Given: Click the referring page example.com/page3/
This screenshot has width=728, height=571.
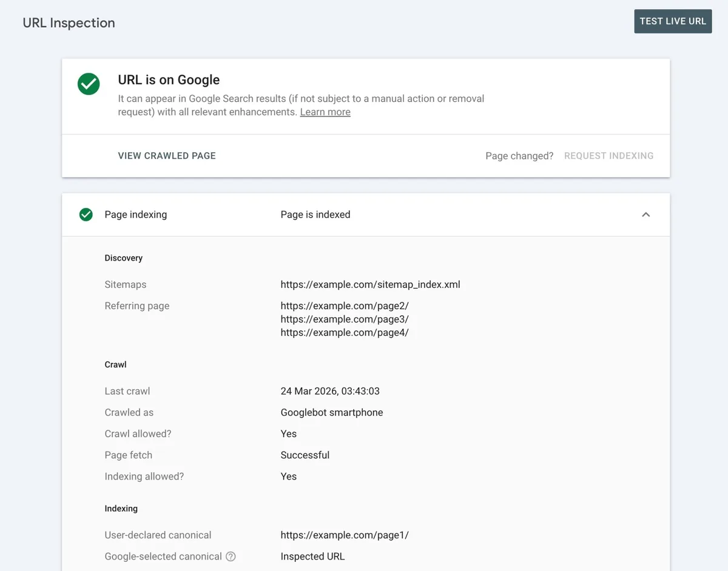Looking at the screenshot, I should 345,319.
